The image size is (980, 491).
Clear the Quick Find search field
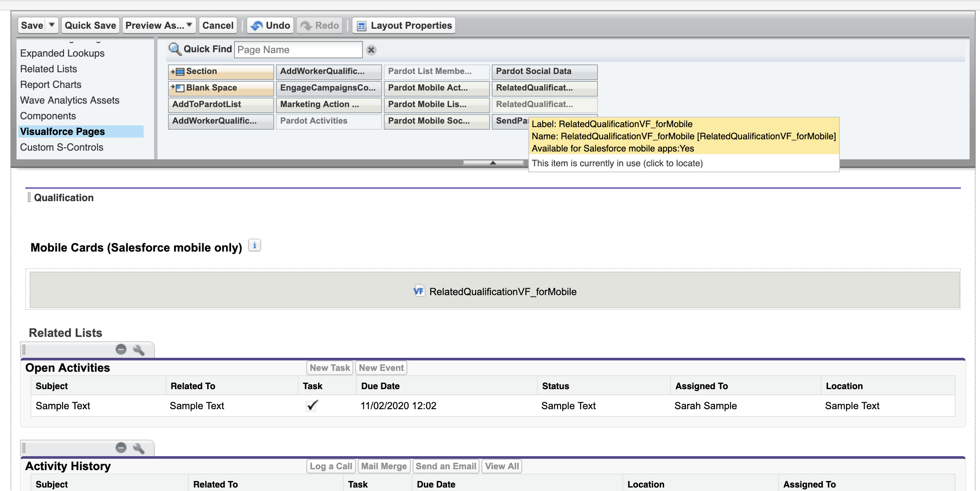tap(371, 50)
